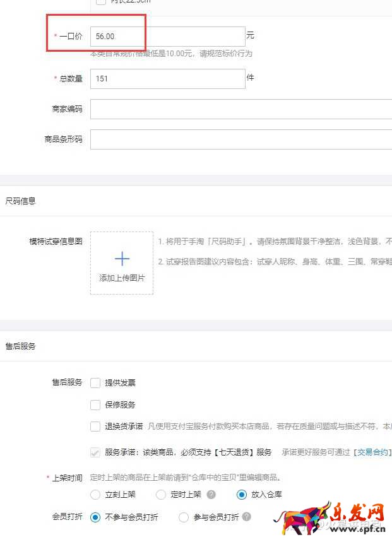The image size is (392, 542).
Task: Check the 退换货承诺 option
Action: click(x=95, y=427)
